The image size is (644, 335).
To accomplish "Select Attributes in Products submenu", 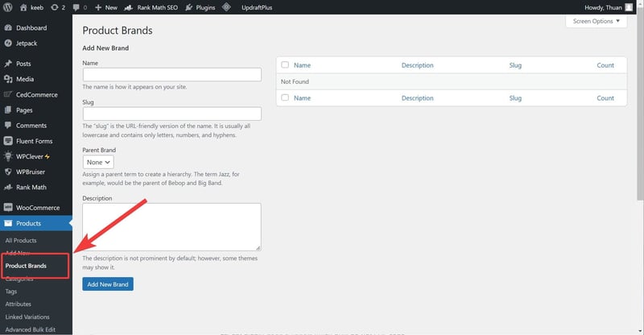I will [x=19, y=304].
